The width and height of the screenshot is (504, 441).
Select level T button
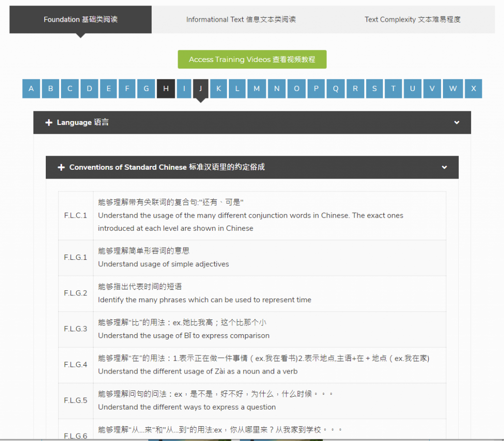coord(393,89)
